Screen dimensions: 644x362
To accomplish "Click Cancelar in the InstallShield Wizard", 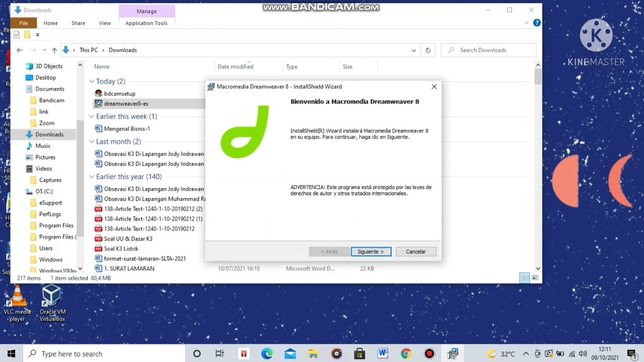I will 416,251.
